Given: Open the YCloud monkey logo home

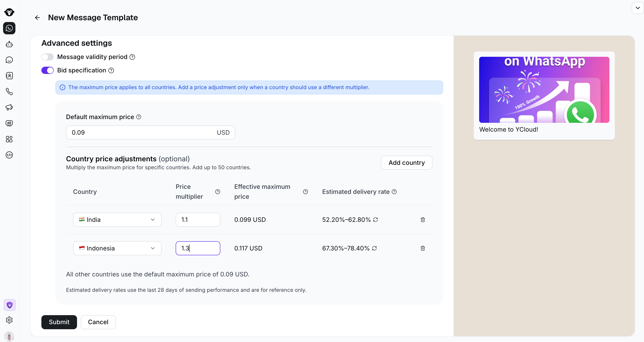Looking at the screenshot, I should pos(9,12).
